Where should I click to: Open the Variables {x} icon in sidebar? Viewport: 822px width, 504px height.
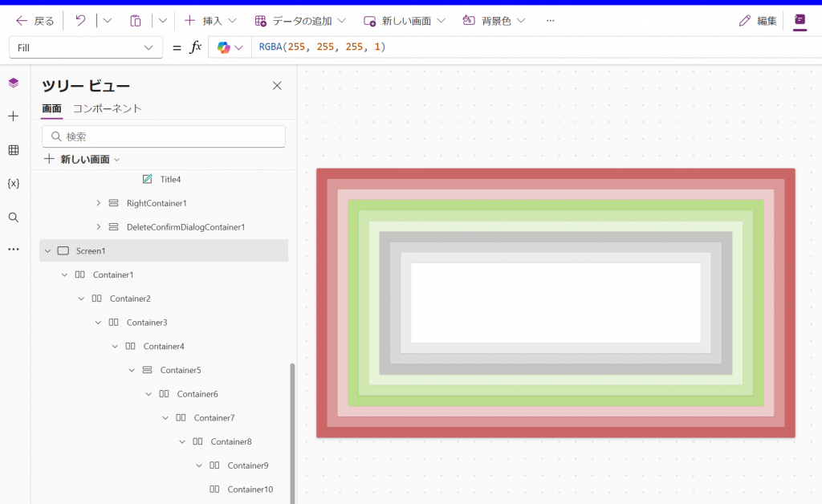pyautogui.click(x=14, y=184)
